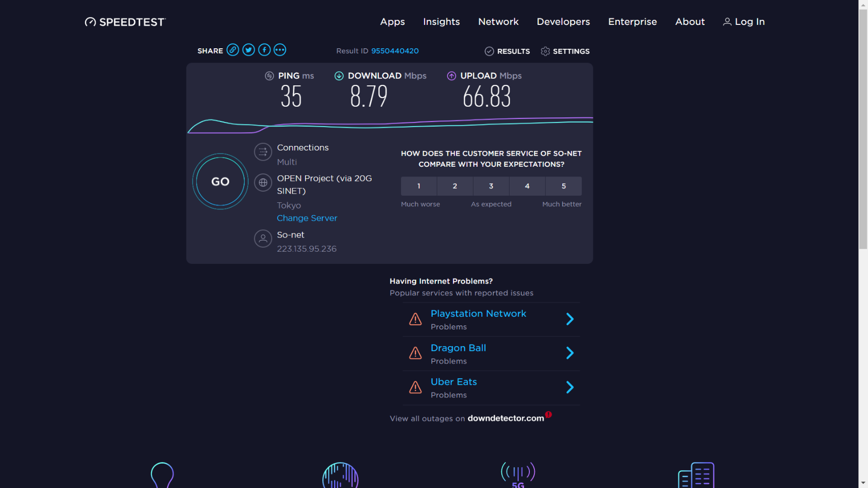The height and width of the screenshot is (488, 868).
Task: Click the Connections mode icon
Action: pos(263,151)
